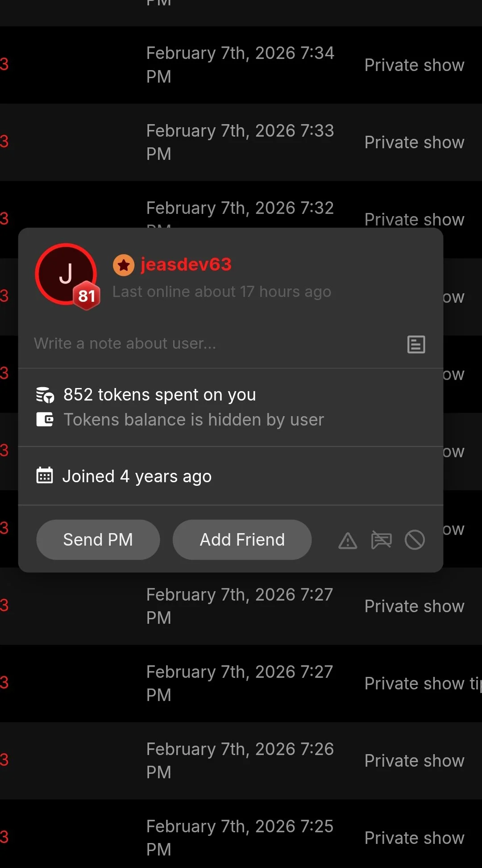Click the orange star badge beside jeasdev63
The height and width of the screenshot is (868, 482).
tap(124, 265)
